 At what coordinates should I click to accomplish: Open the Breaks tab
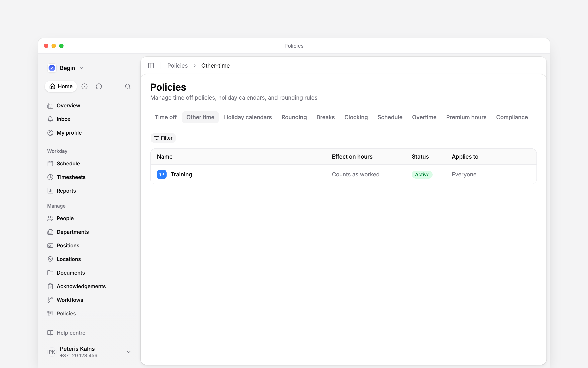click(325, 117)
